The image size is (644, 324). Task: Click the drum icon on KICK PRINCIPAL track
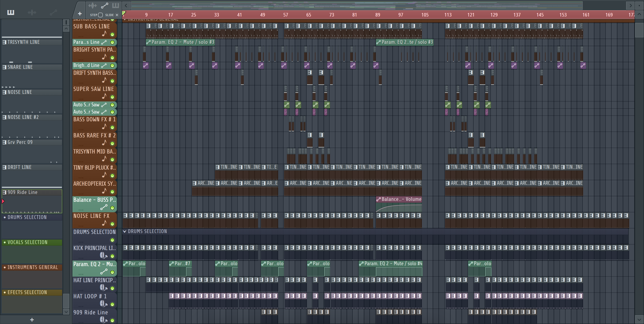point(103,255)
